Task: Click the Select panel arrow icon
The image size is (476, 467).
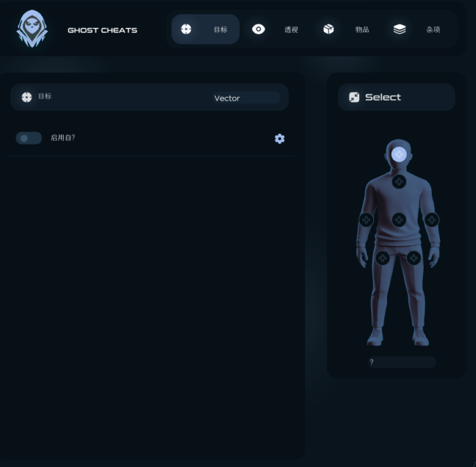Action: point(354,97)
